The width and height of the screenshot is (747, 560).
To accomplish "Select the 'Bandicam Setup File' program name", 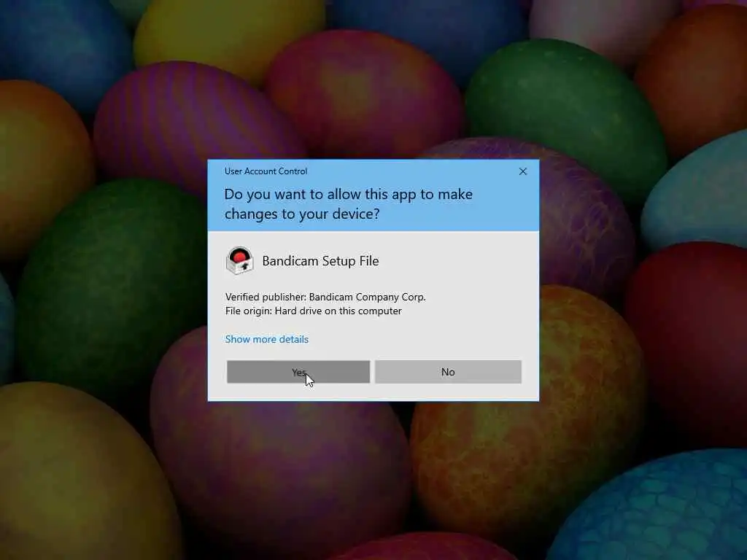I will (321, 261).
